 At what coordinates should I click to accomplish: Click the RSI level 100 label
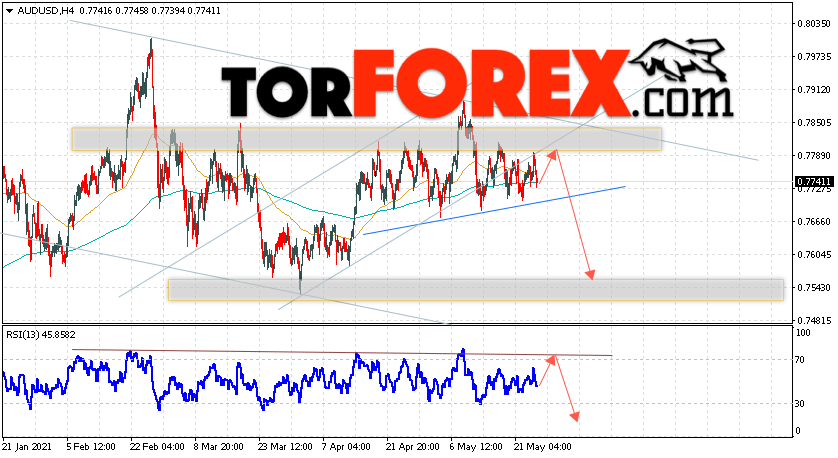coord(803,333)
